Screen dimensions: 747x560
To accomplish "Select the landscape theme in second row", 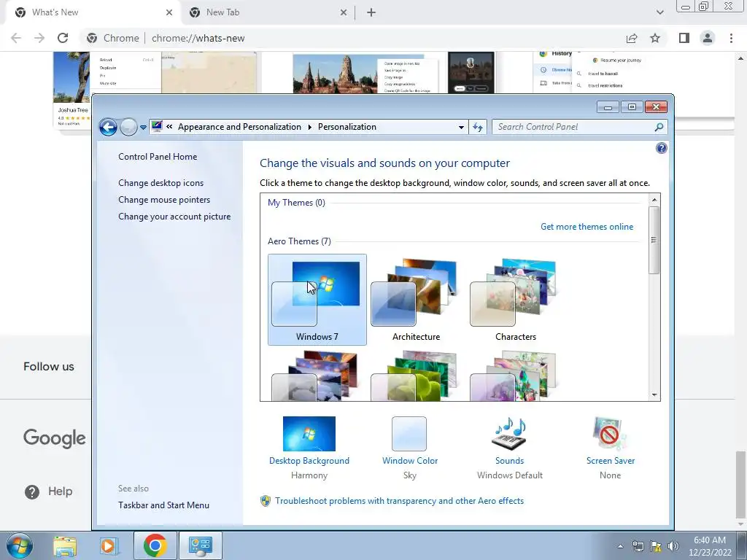I will tap(315, 376).
